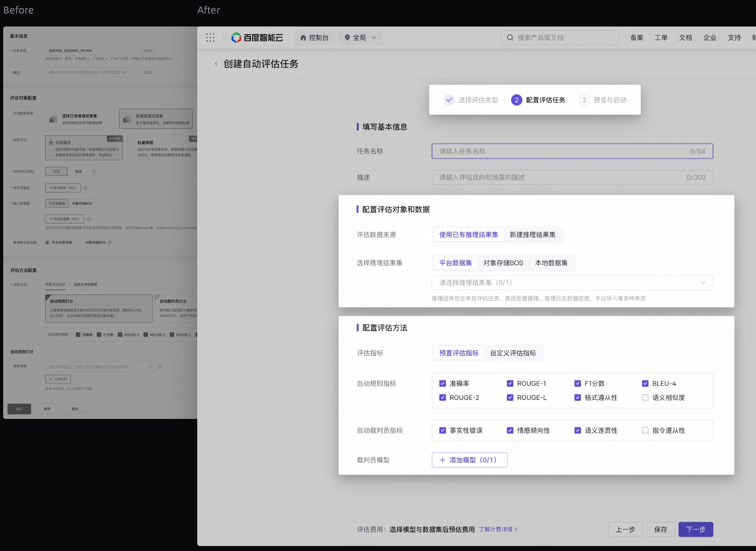Click back arrow beside 创建自动评估任务
The image size is (756, 551).
(x=216, y=64)
